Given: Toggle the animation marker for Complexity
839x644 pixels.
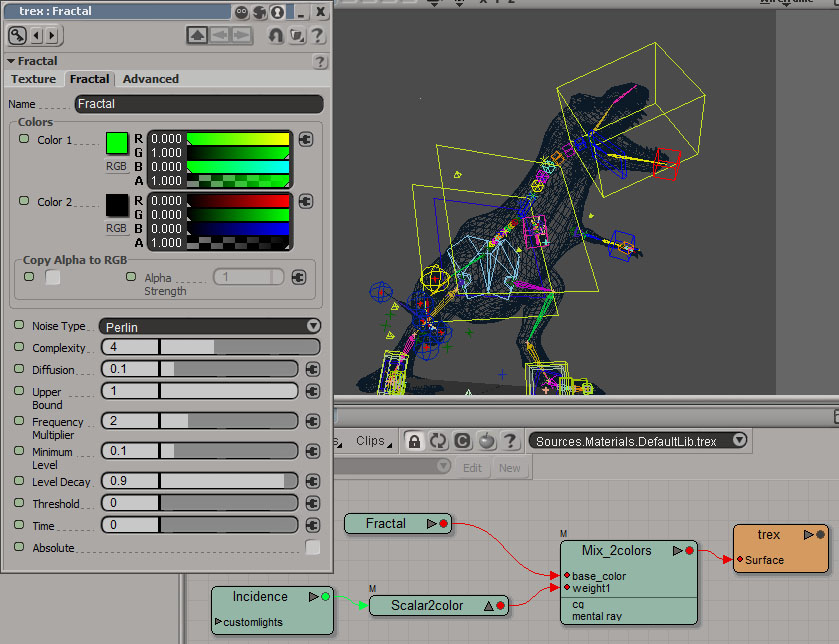Looking at the screenshot, I should pos(19,347).
